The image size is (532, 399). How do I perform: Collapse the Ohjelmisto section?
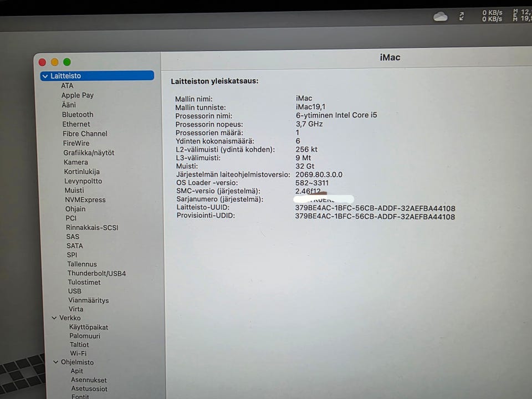(55, 362)
